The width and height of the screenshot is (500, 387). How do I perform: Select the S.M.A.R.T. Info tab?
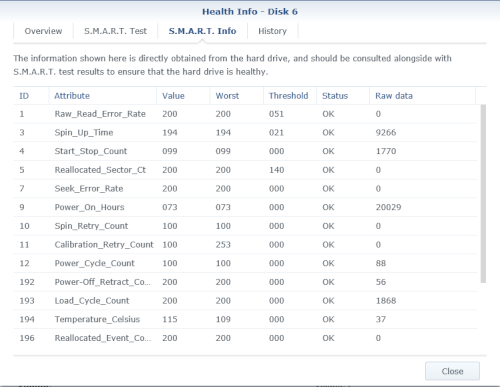202,31
